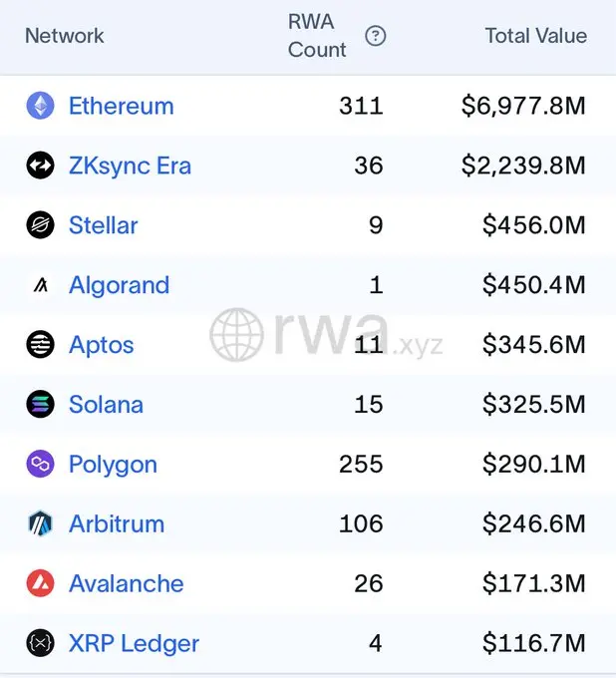
Task: Click the XRP Ledger logo icon
Action: tap(40, 643)
